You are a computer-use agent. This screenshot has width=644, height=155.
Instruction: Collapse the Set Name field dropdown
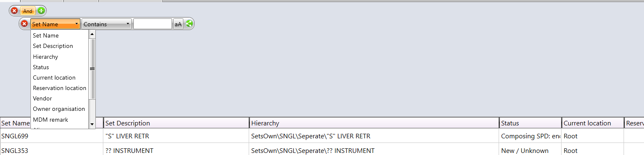pos(55,24)
